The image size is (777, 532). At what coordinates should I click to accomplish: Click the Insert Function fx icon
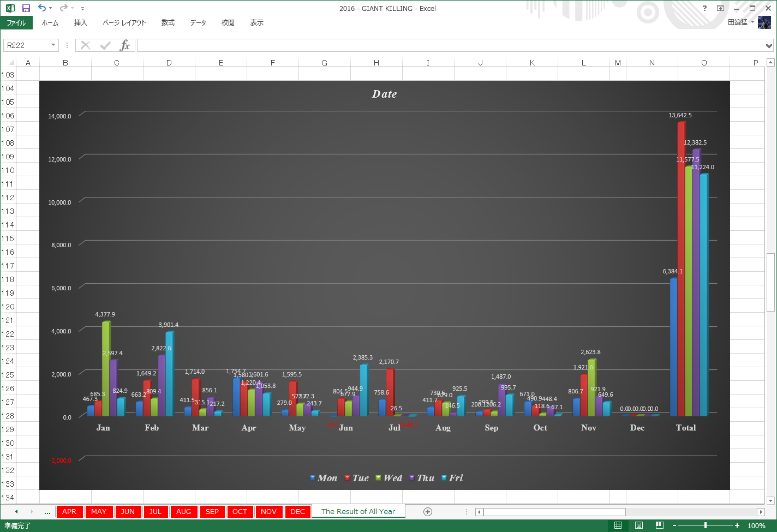(x=125, y=45)
